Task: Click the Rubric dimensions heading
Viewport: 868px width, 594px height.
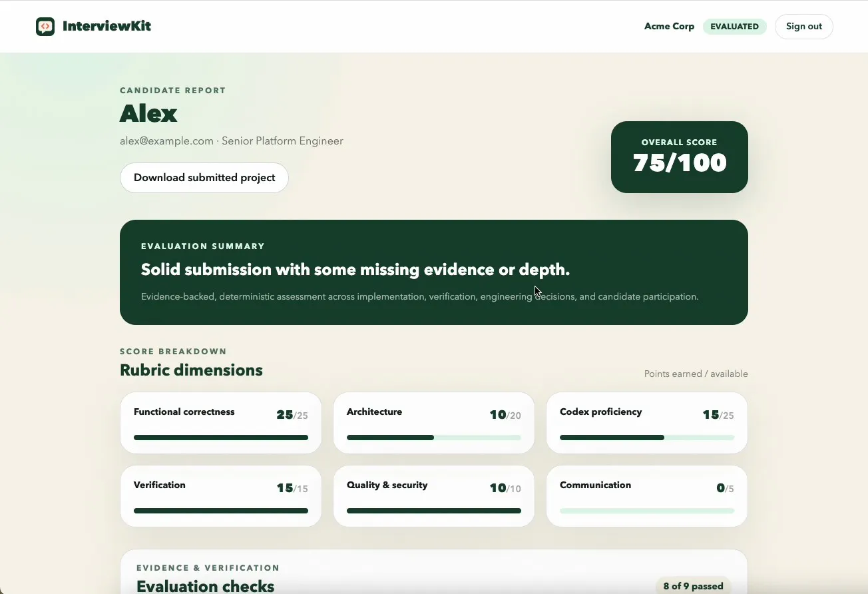Action: [191, 370]
